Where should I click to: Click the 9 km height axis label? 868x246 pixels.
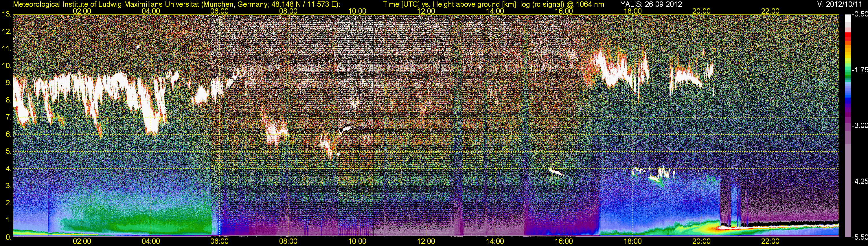click(8, 83)
